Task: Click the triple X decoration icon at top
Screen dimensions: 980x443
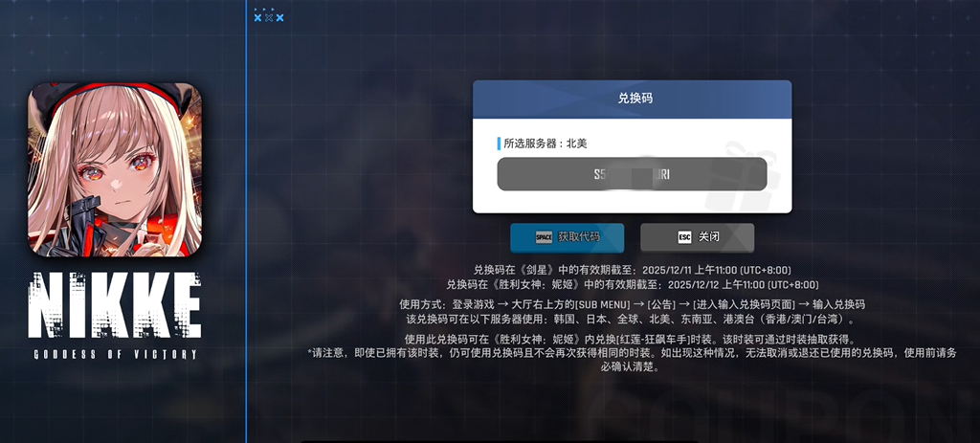Action: 269,17
